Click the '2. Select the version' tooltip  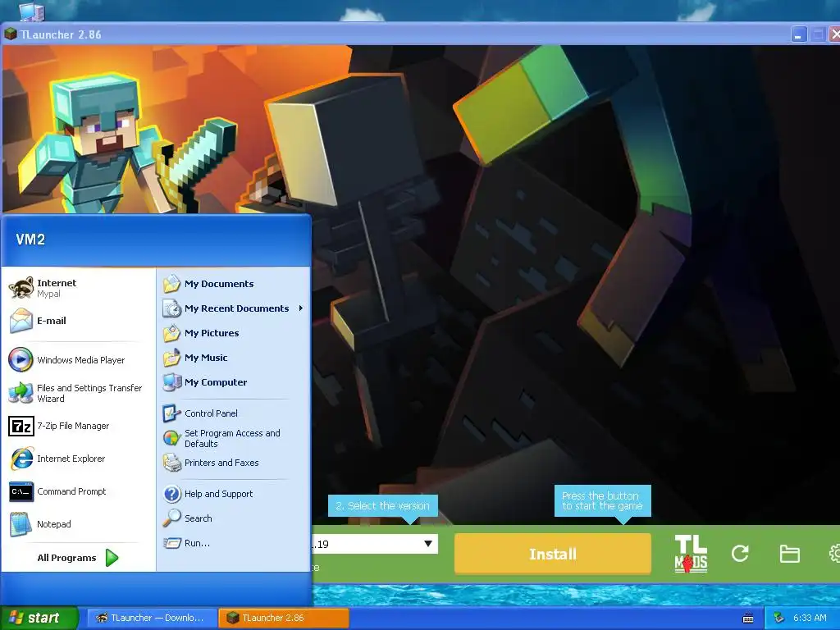point(382,505)
